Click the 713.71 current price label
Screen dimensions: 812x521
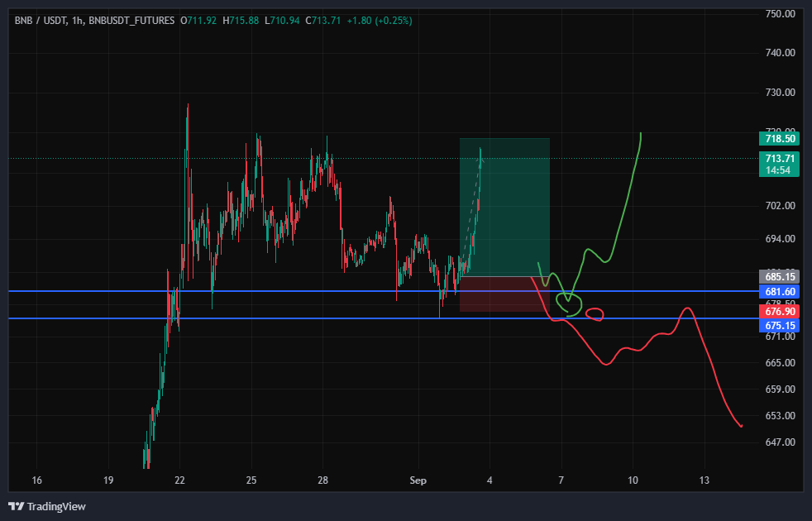coord(780,158)
